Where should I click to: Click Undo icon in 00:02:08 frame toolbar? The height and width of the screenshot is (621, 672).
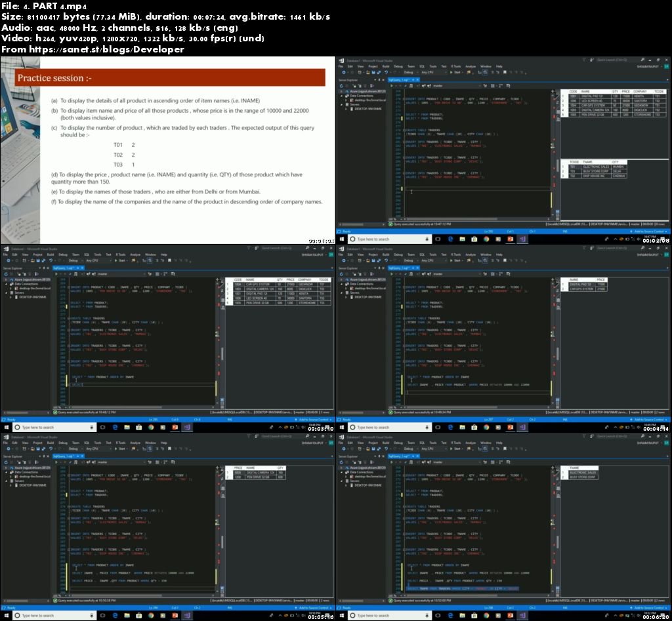tap(386, 72)
